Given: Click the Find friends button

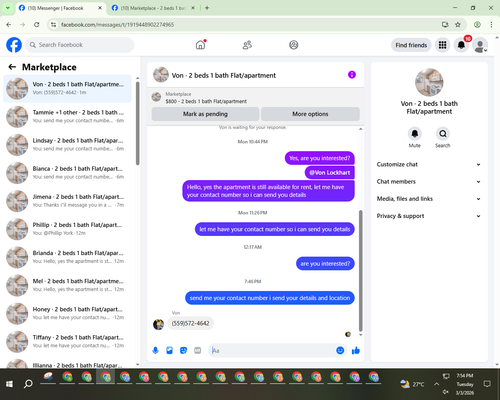Looking at the screenshot, I should (411, 45).
